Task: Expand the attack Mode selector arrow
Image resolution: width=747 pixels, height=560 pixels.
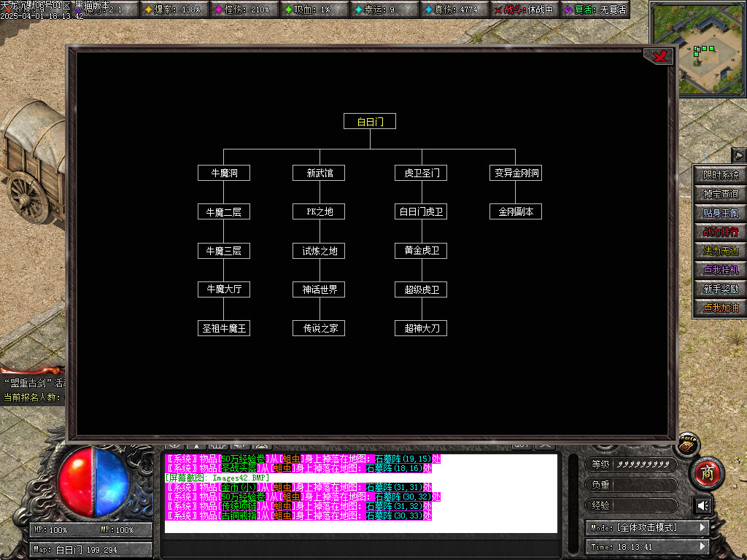Action: coord(703,527)
